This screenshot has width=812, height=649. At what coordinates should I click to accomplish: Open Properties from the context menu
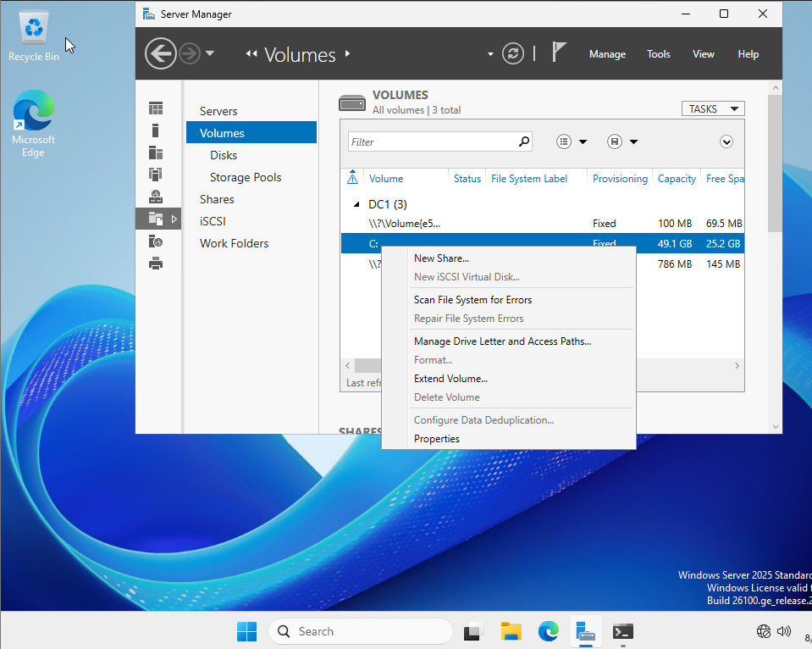437,439
